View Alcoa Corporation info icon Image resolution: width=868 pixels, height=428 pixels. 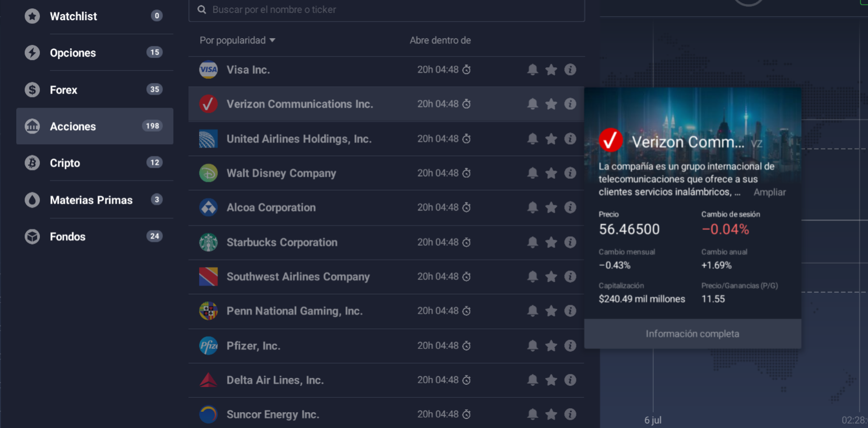click(x=570, y=208)
